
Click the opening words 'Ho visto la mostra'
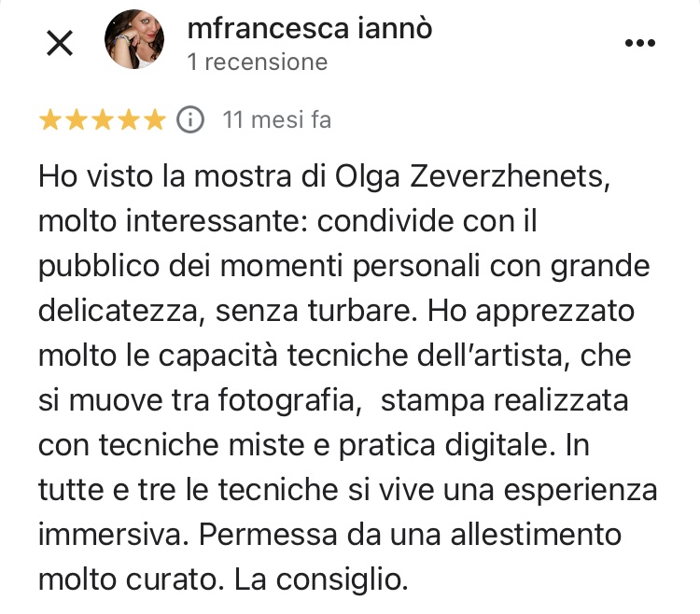(164, 176)
